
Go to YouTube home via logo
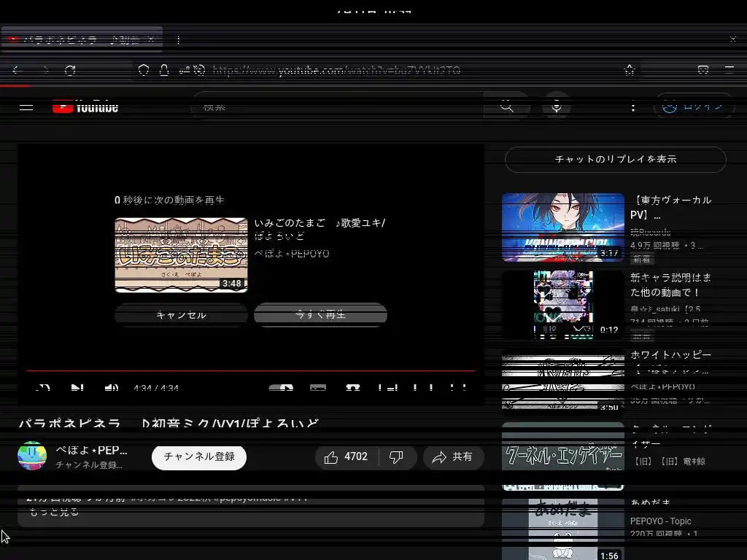coord(85,107)
